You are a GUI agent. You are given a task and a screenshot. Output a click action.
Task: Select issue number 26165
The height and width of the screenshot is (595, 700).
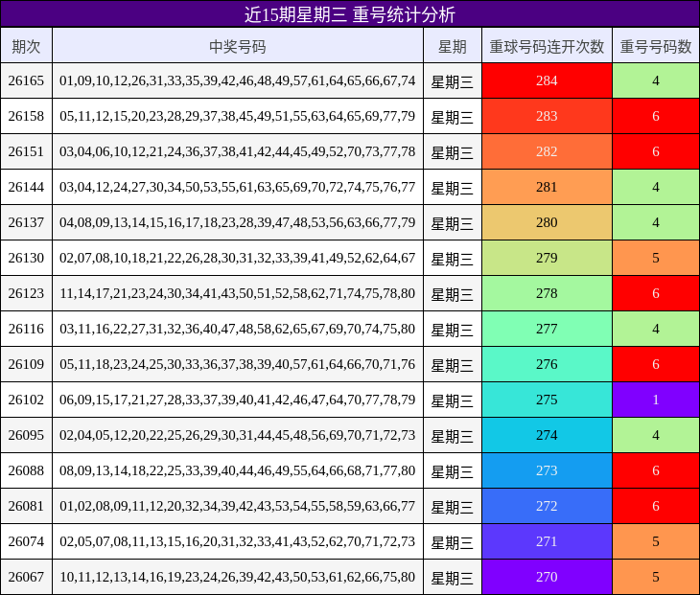26,80
